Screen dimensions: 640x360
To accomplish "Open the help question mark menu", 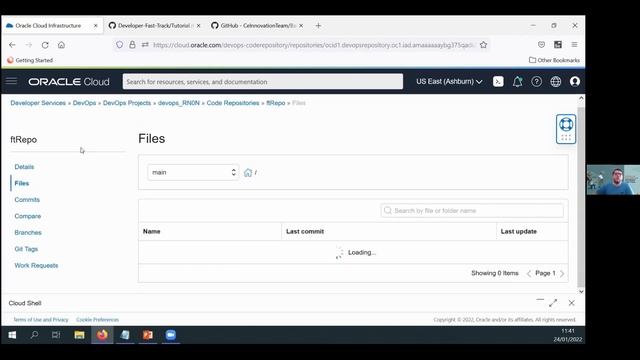I will click(536, 82).
